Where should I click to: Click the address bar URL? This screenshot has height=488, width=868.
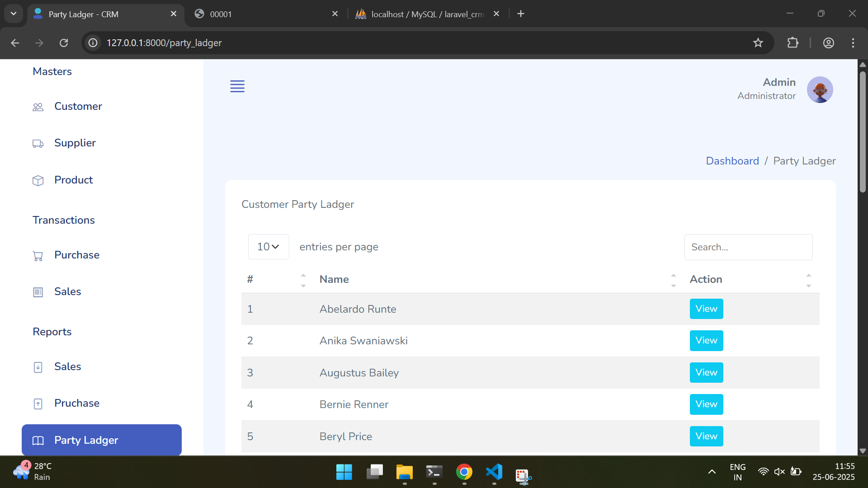pyautogui.click(x=164, y=43)
